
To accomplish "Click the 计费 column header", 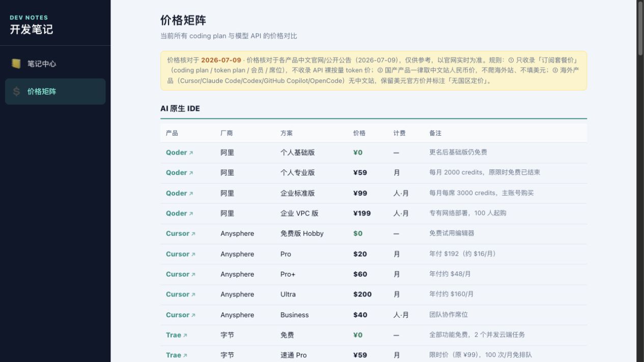I will pos(400,133).
